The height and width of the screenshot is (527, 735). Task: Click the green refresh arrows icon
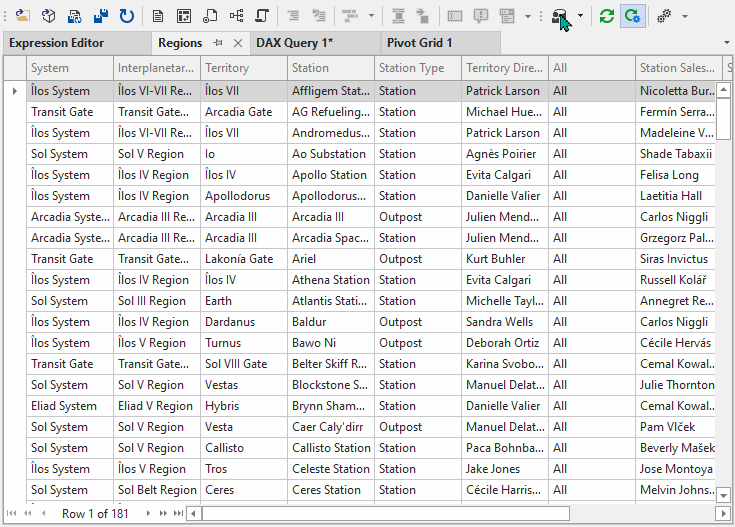(606, 16)
